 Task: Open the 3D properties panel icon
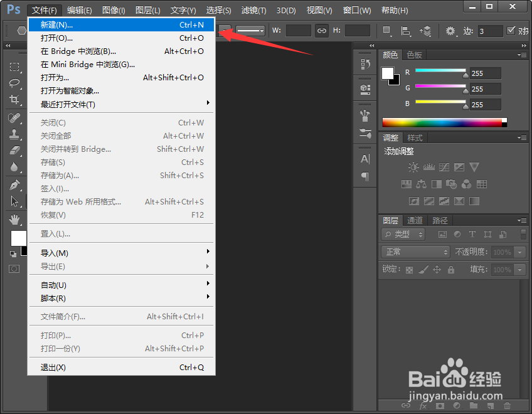coord(365,89)
